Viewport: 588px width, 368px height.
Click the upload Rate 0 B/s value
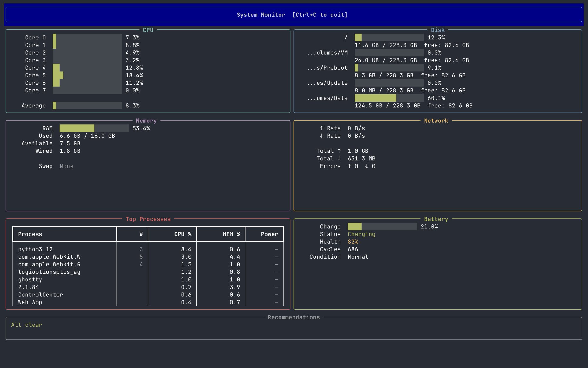(x=356, y=128)
